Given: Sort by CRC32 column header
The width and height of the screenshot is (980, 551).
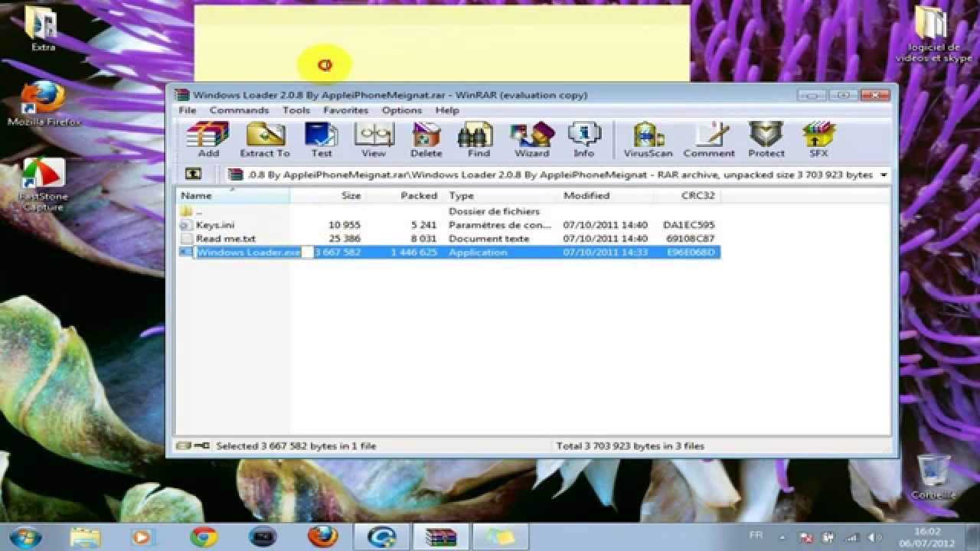Looking at the screenshot, I should coord(687,196).
